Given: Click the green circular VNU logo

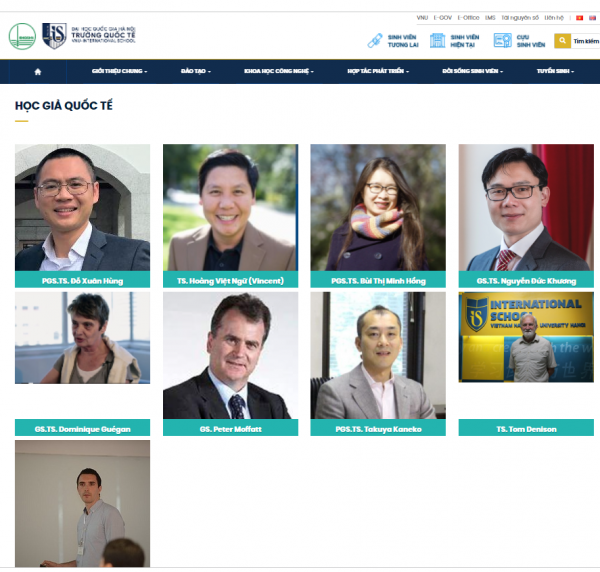Looking at the screenshot, I should tap(22, 36).
